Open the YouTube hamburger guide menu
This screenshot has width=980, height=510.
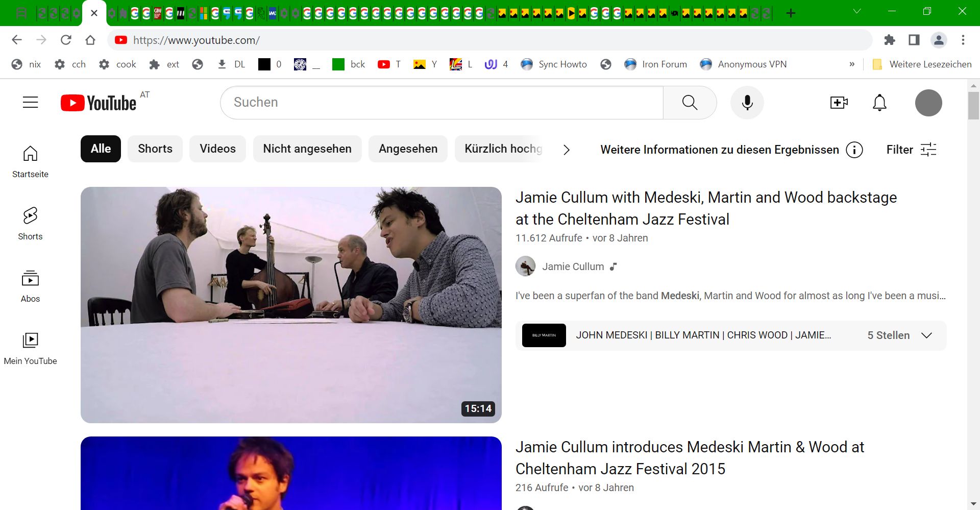(31, 103)
